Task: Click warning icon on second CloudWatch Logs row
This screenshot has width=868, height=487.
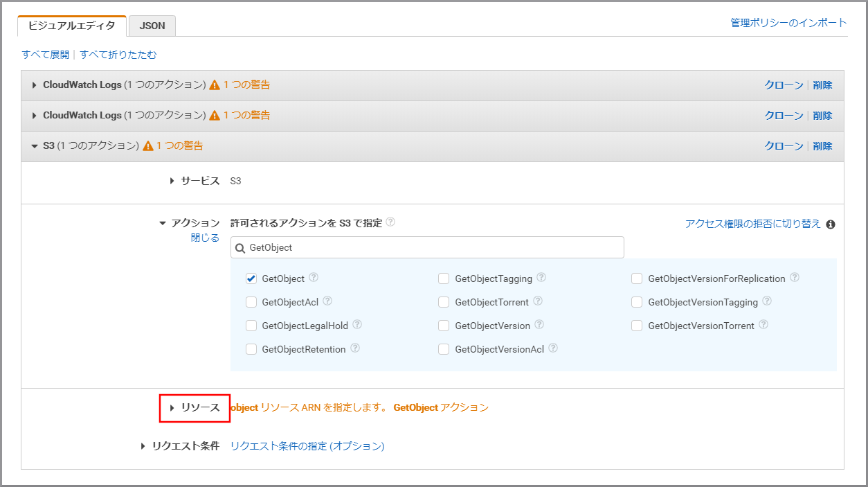Action: click(x=215, y=116)
